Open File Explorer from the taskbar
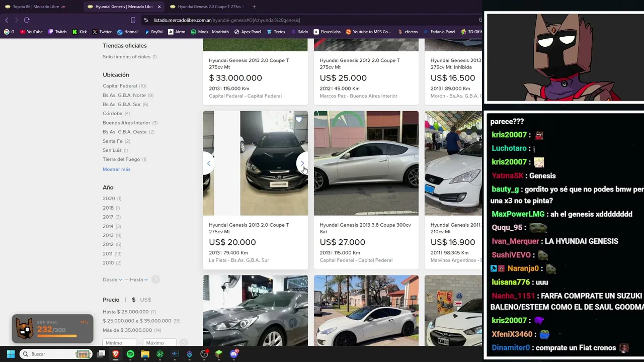Screen dimensions: 644x362 click(x=145, y=354)
